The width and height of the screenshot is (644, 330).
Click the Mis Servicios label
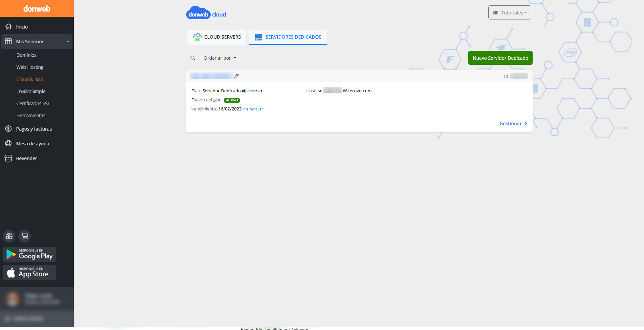(x=30, y=42)
